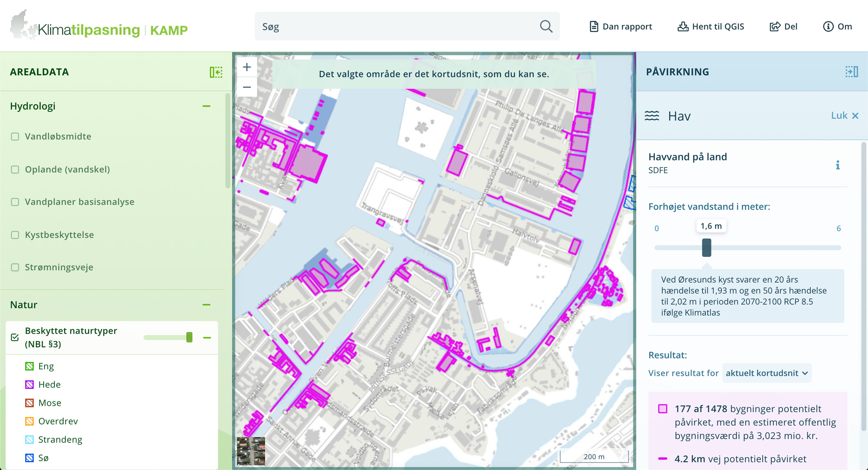Click the water level slider handle
Image resolution: width=868 pixels, height=470 pixels.
tap(707, 248)
